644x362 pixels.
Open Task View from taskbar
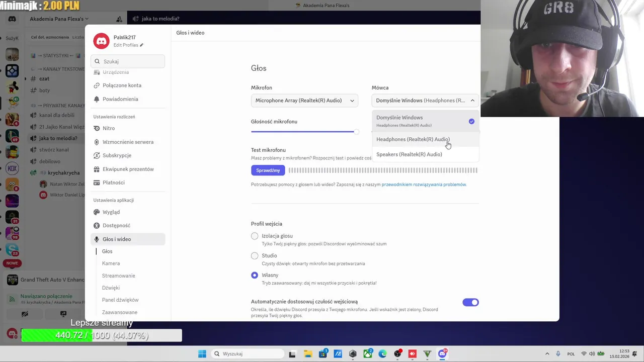pyautogui.click(x=292, y=354)
